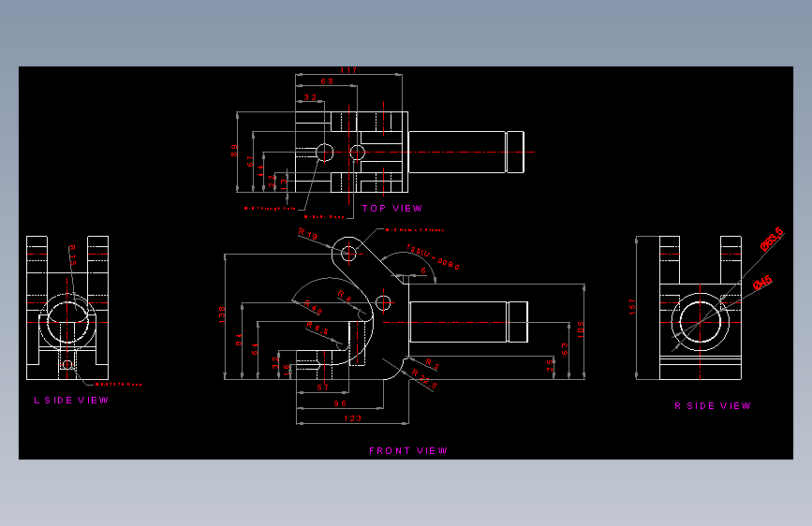Click the 105 vertical dimension
The height and width of the screenshot is (526, 812).
(x=581, y=329)
